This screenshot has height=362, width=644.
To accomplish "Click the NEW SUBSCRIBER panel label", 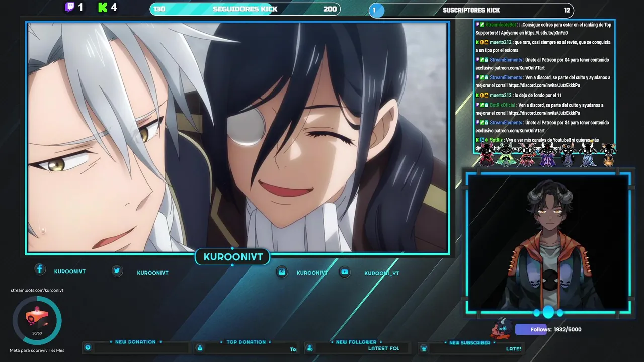I will click(469, 342).
